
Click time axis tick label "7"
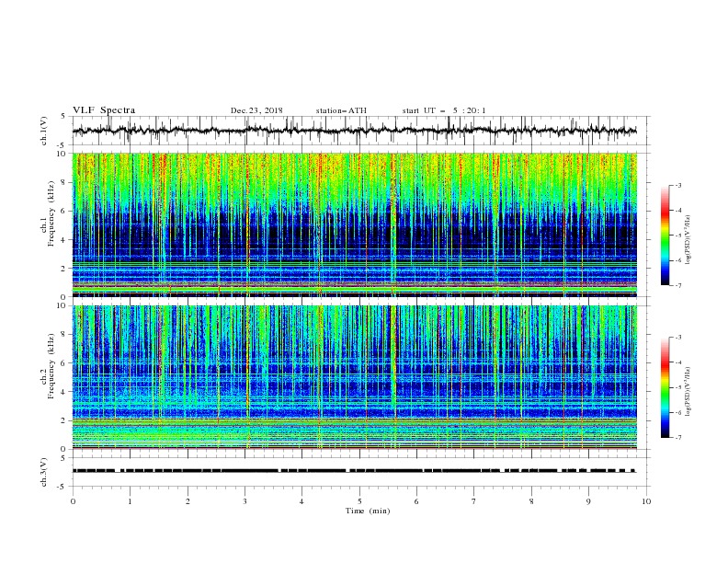coord(473,501)
